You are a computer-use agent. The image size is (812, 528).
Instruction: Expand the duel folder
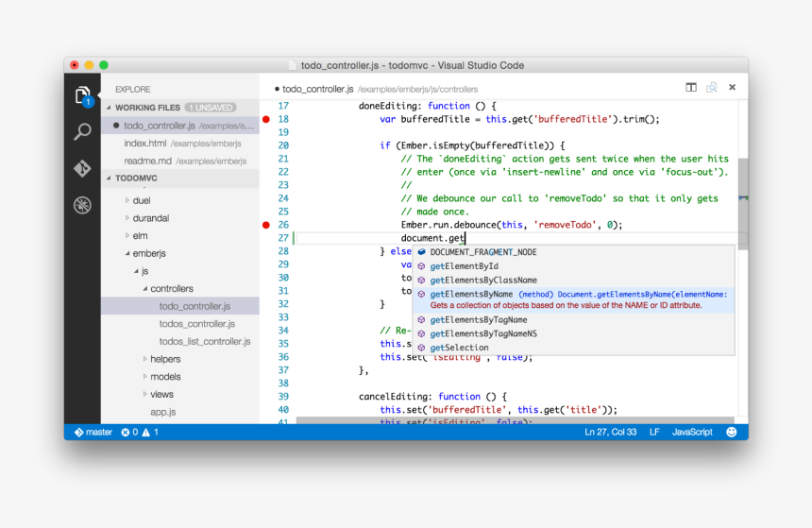[x=127, y=200]
